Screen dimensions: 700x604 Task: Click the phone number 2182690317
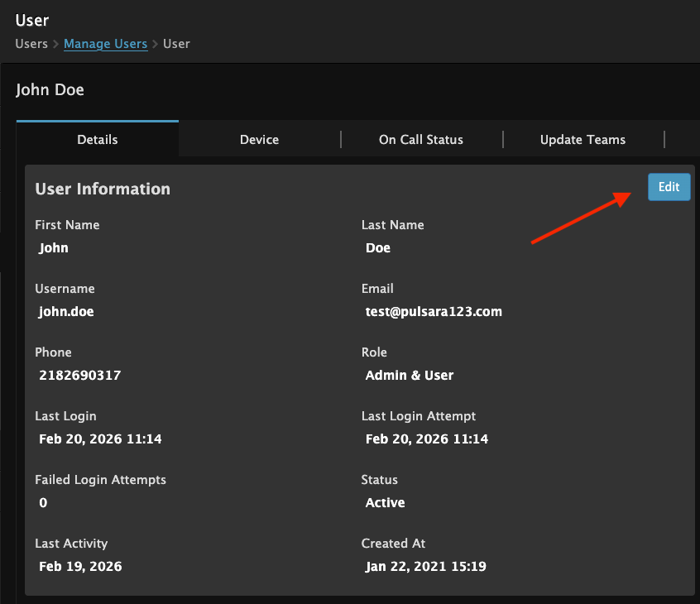79,376
